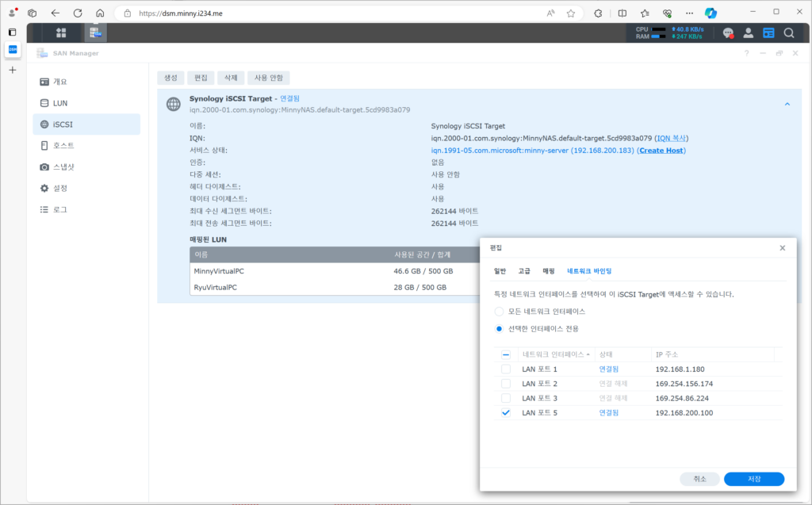Open the browser settings and more menu

click(689, 13)
